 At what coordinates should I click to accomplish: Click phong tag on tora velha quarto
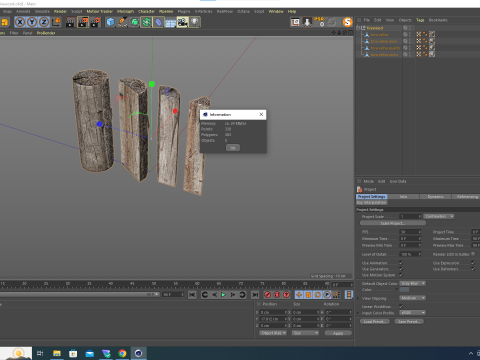pos(425,48)
